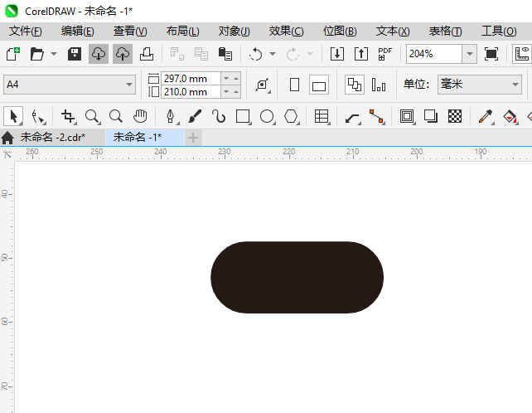This screenshot has width=532, height=413.
Task: Click the Import icon
Action: pos(337,54)
